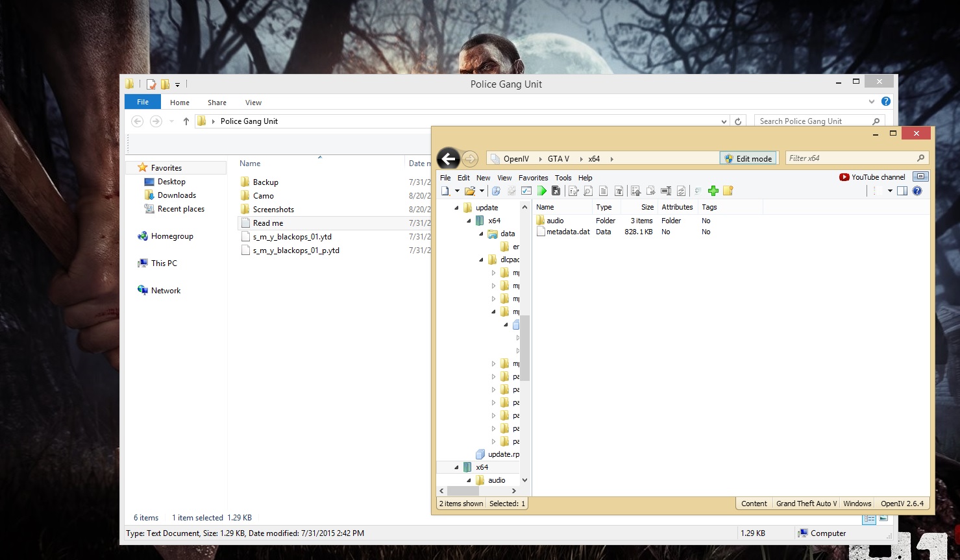Viewport: 960px width, 560px height.
Task: Toggle the player window button beside YouTube channel
Action: click(920, 177)
